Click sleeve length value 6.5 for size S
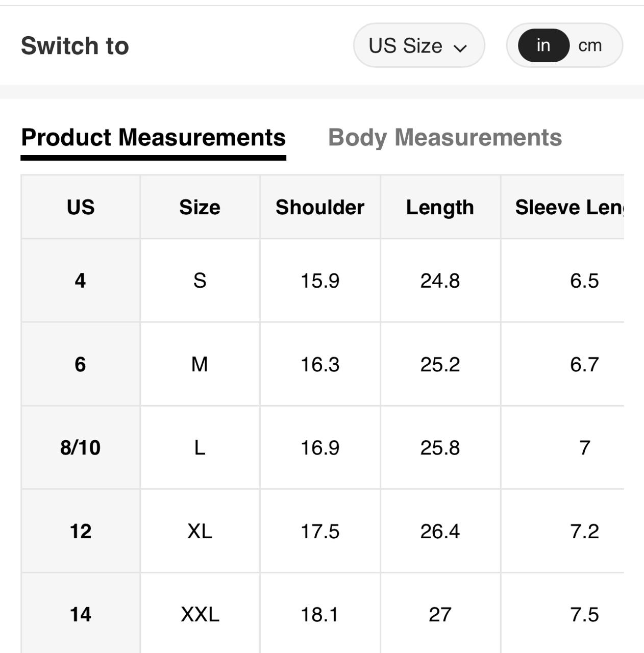 point(584,281)
